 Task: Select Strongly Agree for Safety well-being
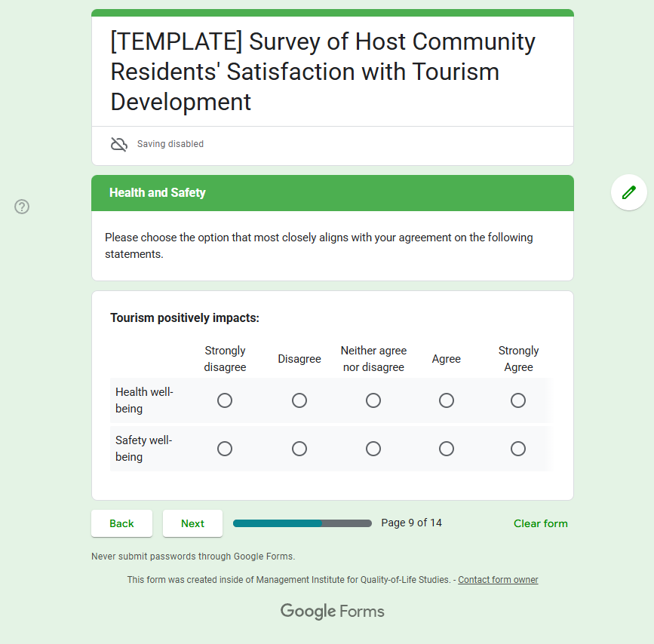click(x=518, y=449)
